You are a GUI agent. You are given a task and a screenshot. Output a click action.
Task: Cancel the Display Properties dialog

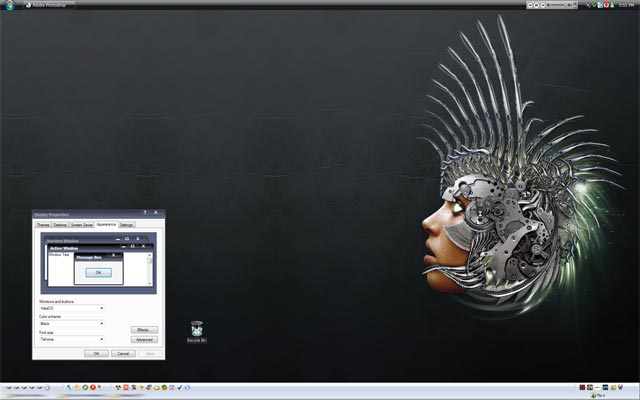(x=123, y=353)
